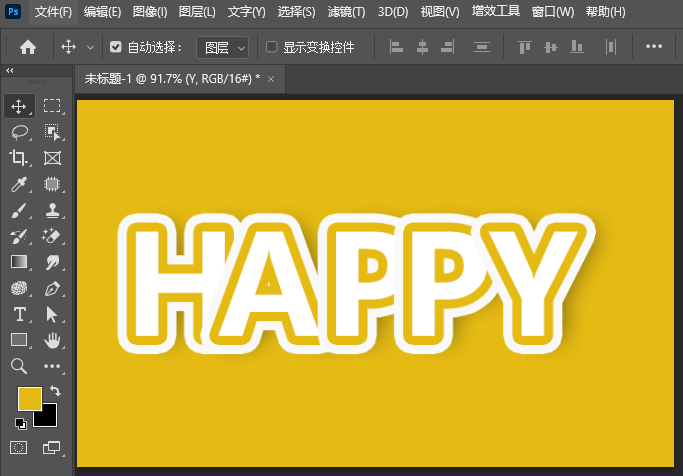Collapse the toolbox with double-arrow
This screenshot has width=683, height=476.
tap(10, 71)
